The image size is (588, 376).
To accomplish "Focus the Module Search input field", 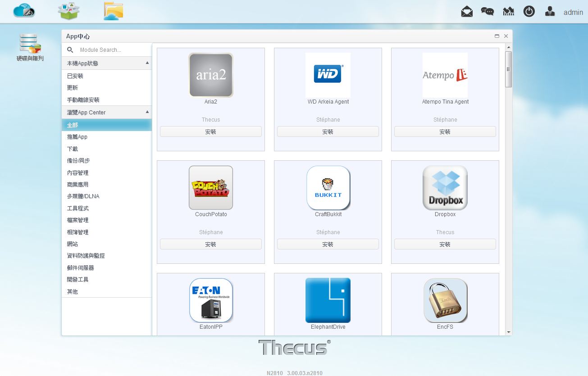I will coord(113,50).
